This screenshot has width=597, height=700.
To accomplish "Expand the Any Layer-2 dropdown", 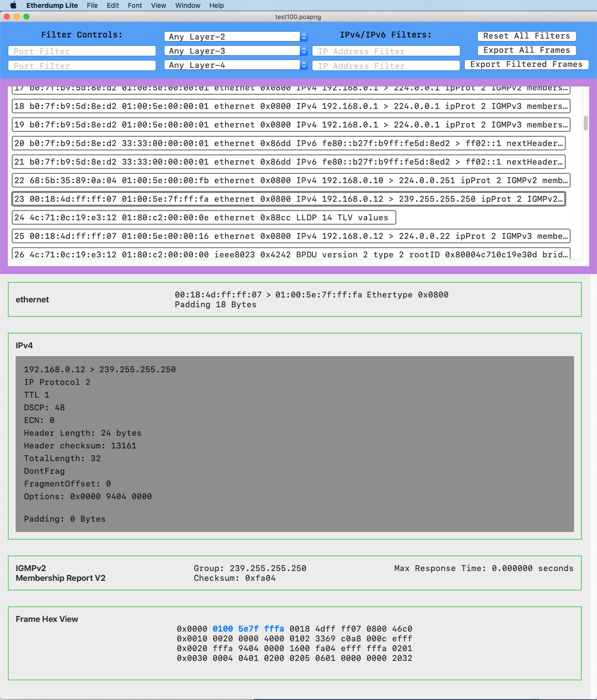I will click(236, 37).
